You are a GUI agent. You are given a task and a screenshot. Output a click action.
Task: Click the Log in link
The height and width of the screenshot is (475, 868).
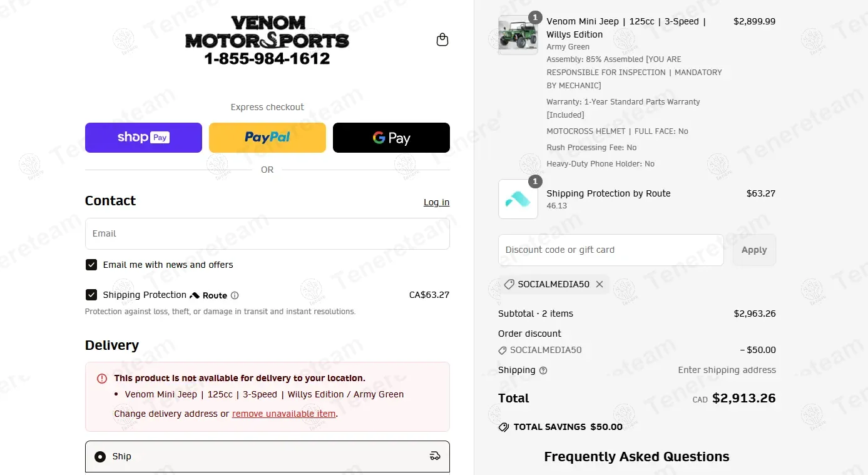pos(436,202)
